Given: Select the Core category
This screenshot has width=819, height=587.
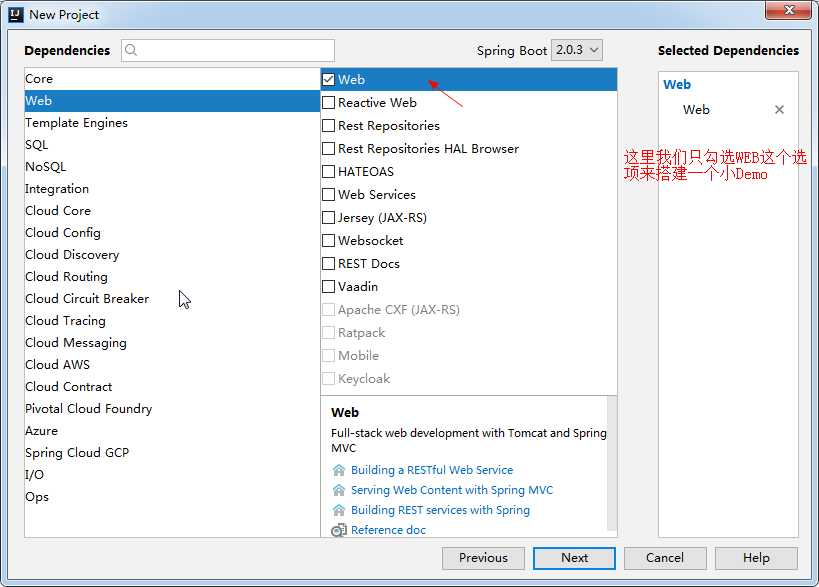Looking at the screenshot, I should [172, 79].
